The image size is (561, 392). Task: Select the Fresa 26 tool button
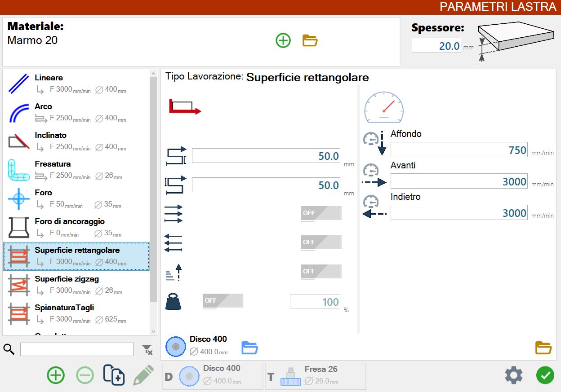(316, 376)
